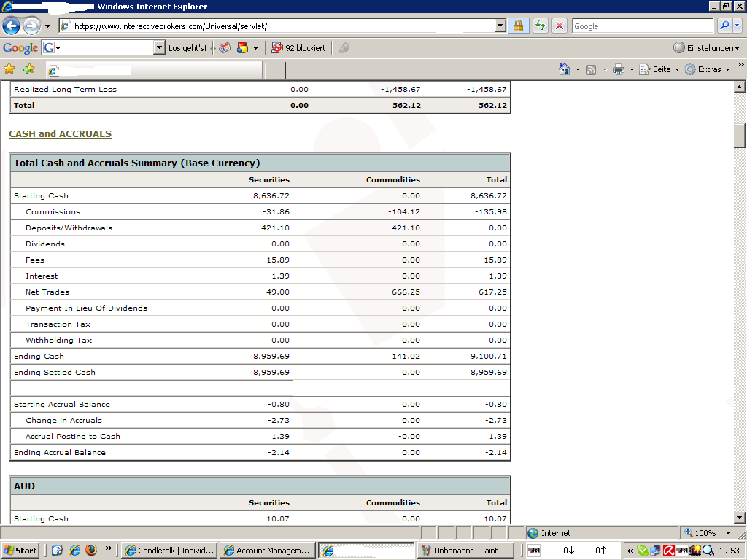Screen dimensions: 747x560
Task: Open the Windows Start menu
Action: [20, 551]
